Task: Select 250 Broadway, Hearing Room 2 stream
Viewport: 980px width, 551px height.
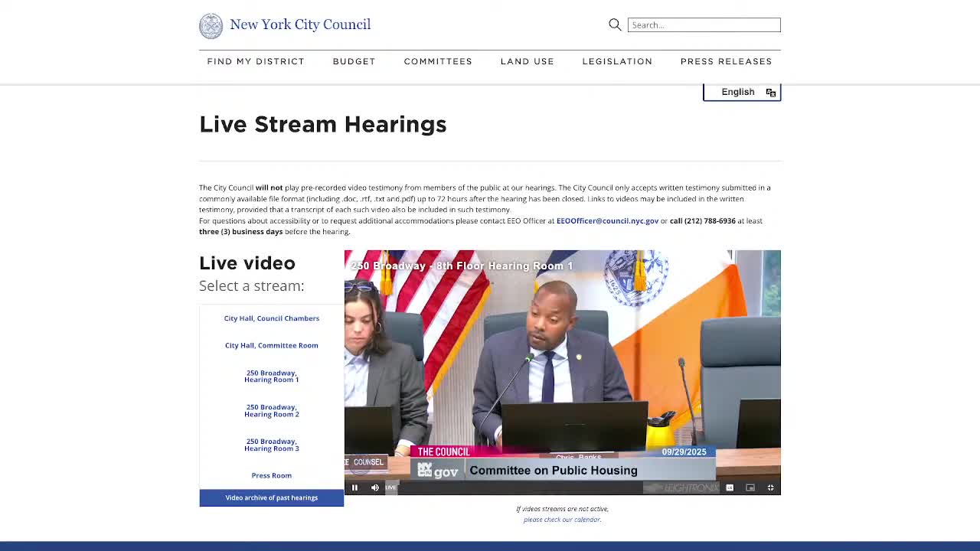Action: click(x=272, y=411)
